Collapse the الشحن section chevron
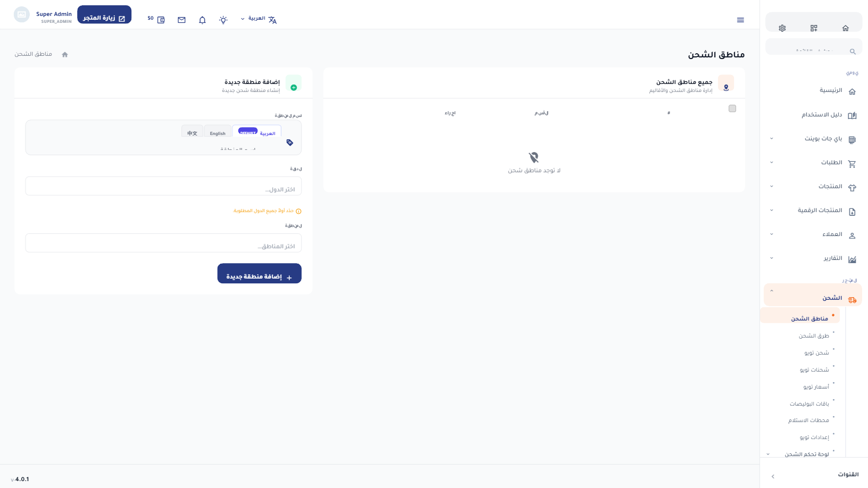This screenshot has width=868, height=488. click(772, 291)
